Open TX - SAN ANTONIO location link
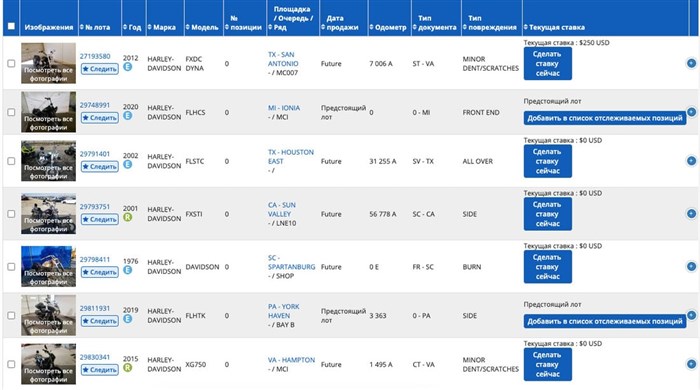Viewport: 700px width, 390px height. tap(283, 59)
